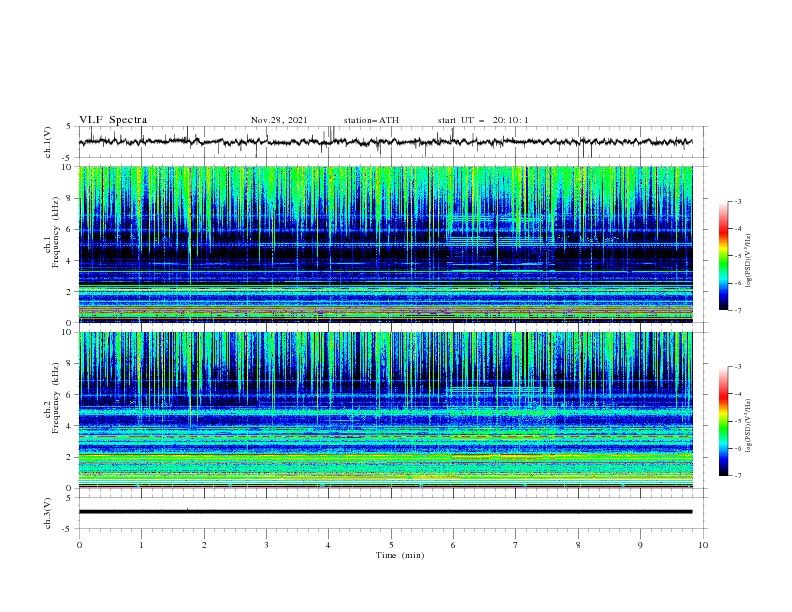Click the "VLF Spectra" title text
This screenshot has width=792, height=612.
113,120
